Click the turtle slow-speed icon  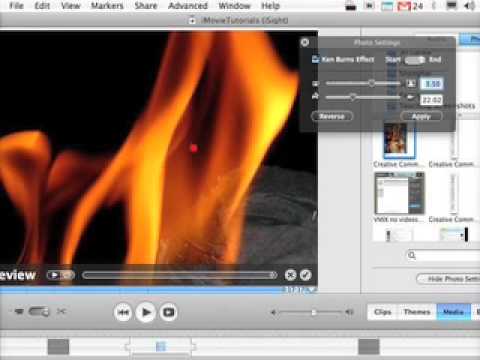[411, 97]
